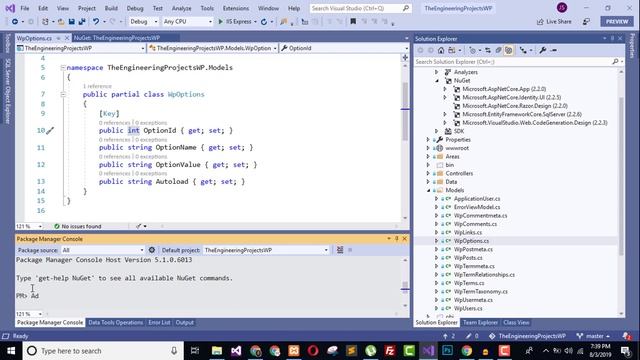Select WpUsers.cs in Solution Explorer

point(468,309)
